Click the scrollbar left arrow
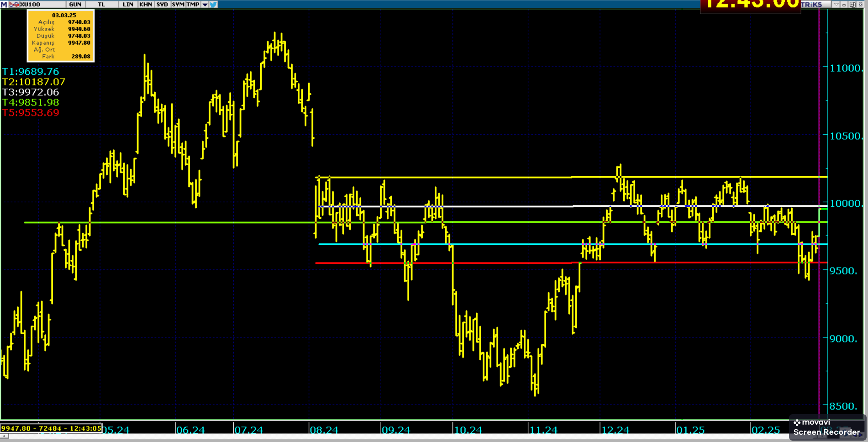The width and height of the screenshot is (868, 442). pos(4,437)
